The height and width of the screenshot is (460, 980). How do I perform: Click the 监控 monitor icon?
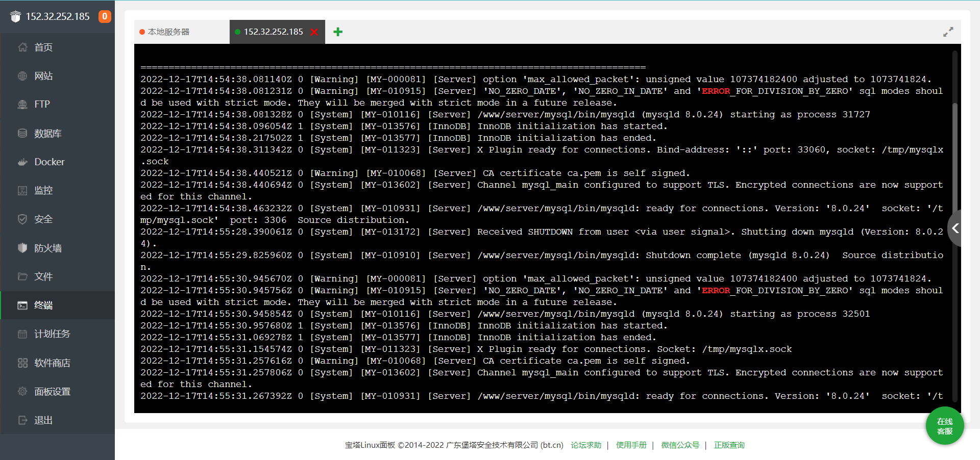pyautogui.click(x=22, y=191)
